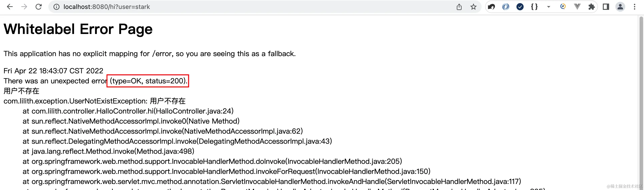Toggle the blue checkmark extension
644x190 pixels.
[x=520, y=7]
